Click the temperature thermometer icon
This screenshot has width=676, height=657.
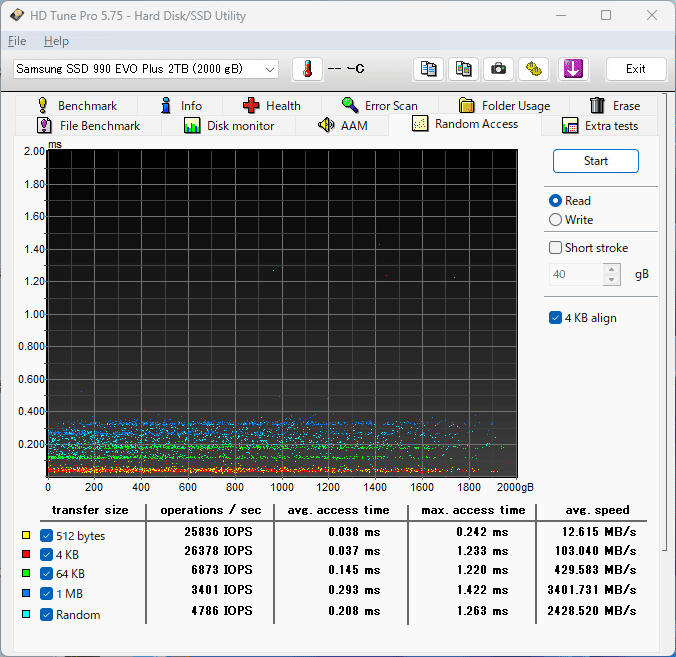(x=307, y=69)
